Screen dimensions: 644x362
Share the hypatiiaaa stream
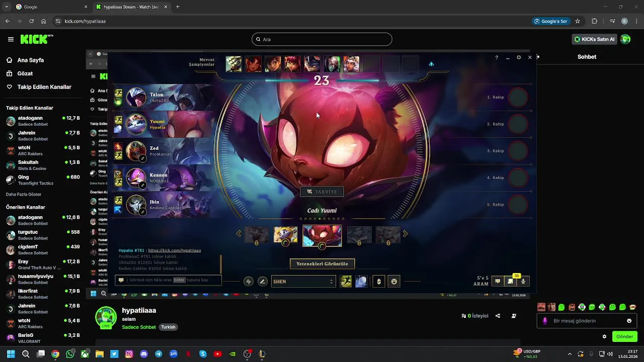click(498, 316)
